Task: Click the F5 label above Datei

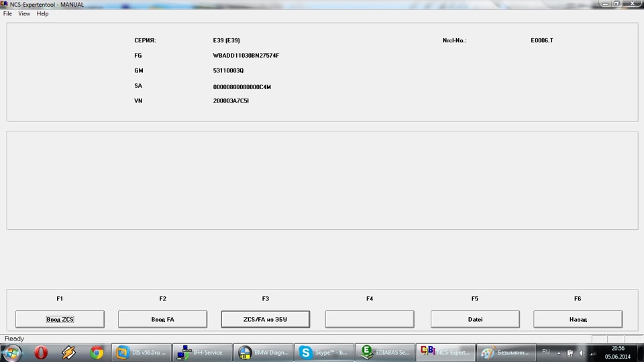Action: (x=475, y=299)
